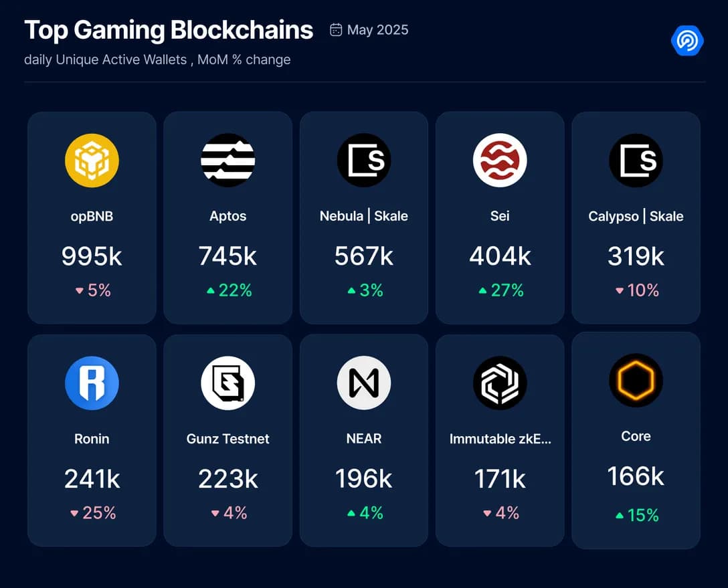The image size is (728, 588).
Task: Click the calendar icon beside May 2025
Action: (x=336, y=29)
